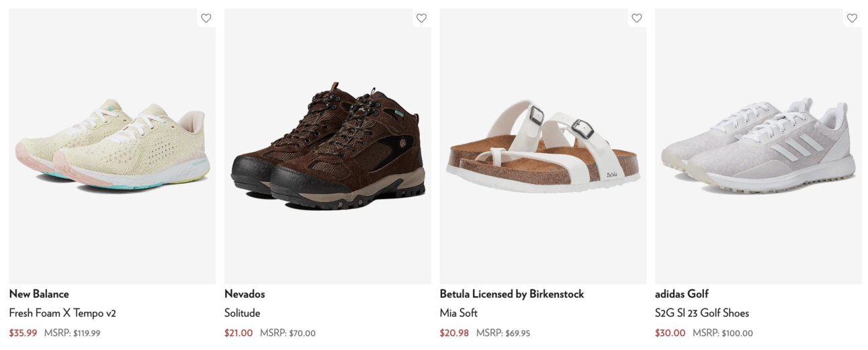Open Fresh Foam X Tempo v2 link
This screenshot has width=868, height=350.
[x=62, y=313]
